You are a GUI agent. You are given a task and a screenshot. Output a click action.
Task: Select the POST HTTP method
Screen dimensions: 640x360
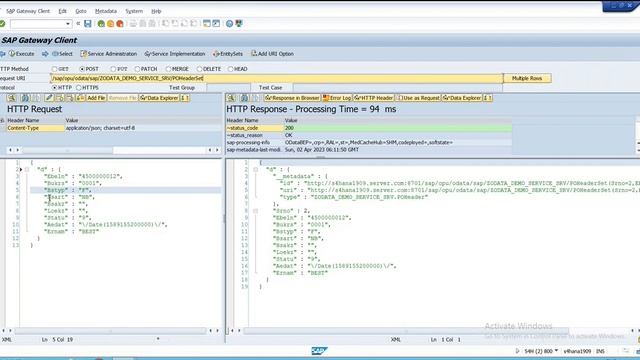point(82,69)
